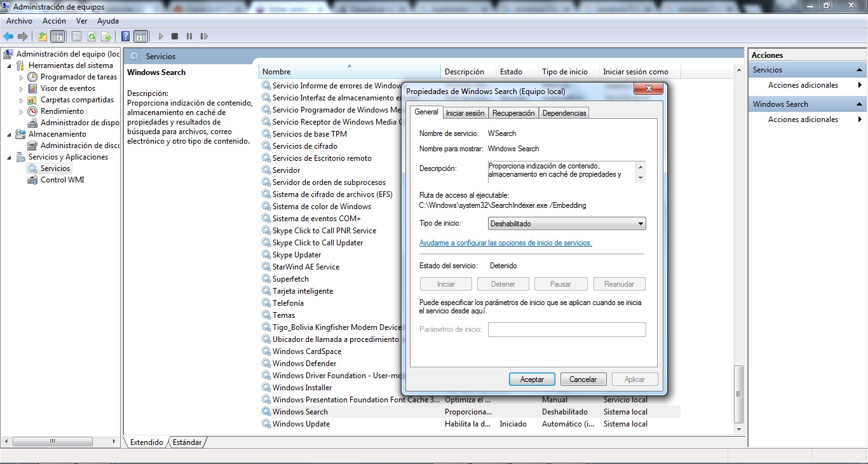868x464 pixels.
Task: Select Servicios node in tree
Action: [55, 168]
